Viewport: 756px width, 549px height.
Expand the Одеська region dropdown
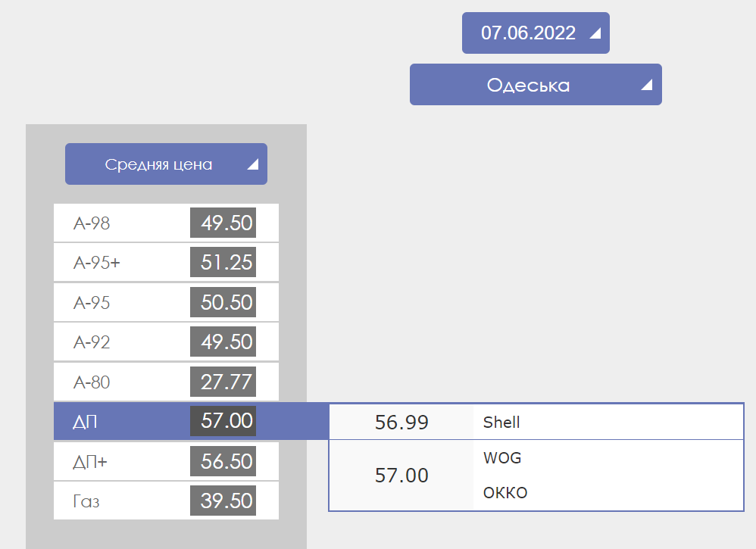[535, 85]
